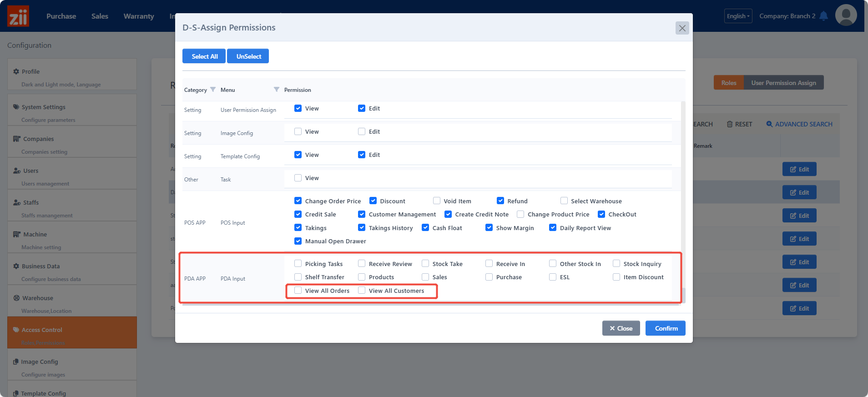Enable the View All Orders checkbox
This screenshot has height=397, width=868.
pyautogui.click(x=298, y=291)
